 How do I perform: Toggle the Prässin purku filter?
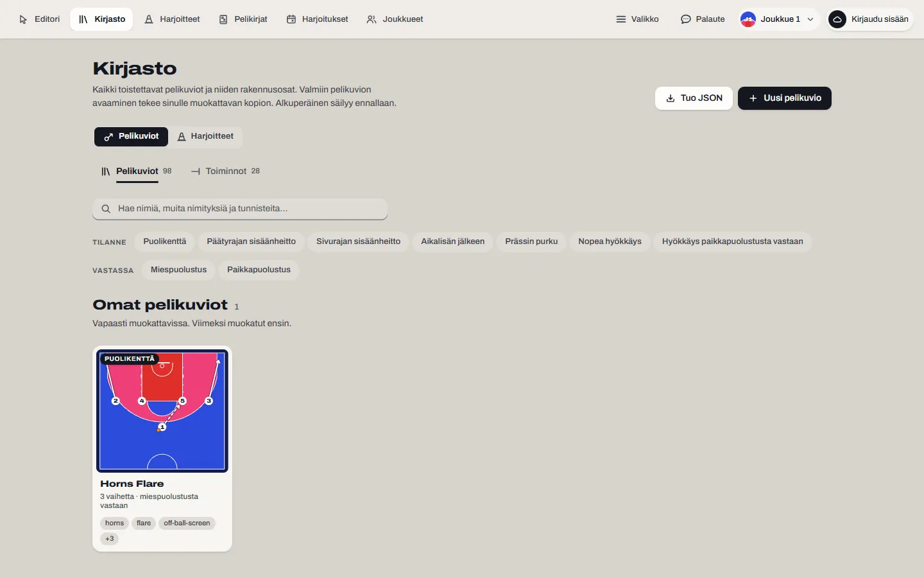pos(531,241)
